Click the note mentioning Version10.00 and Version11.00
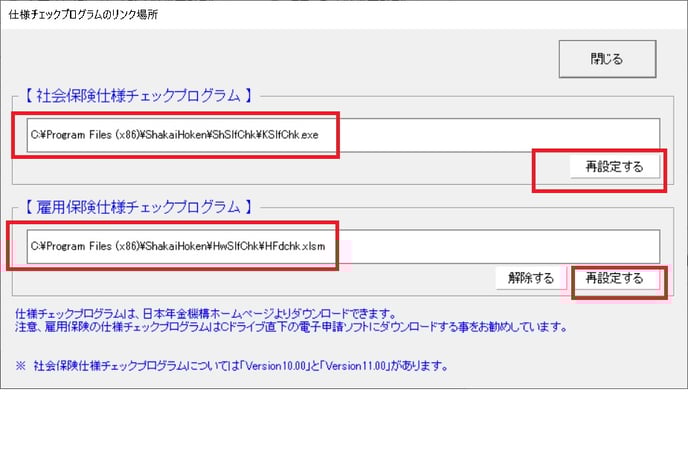The height and width of the screenshot is (467, 688). click(232, 366)
